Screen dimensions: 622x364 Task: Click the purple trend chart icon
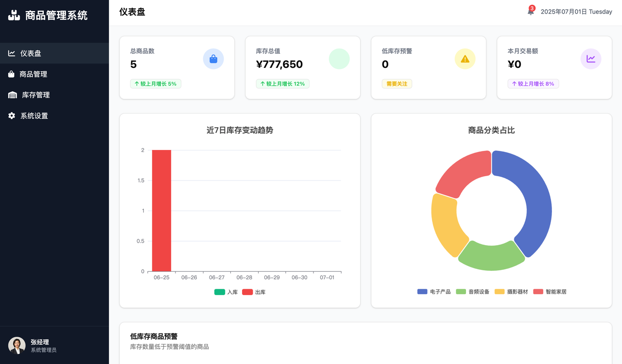[591, 59]
